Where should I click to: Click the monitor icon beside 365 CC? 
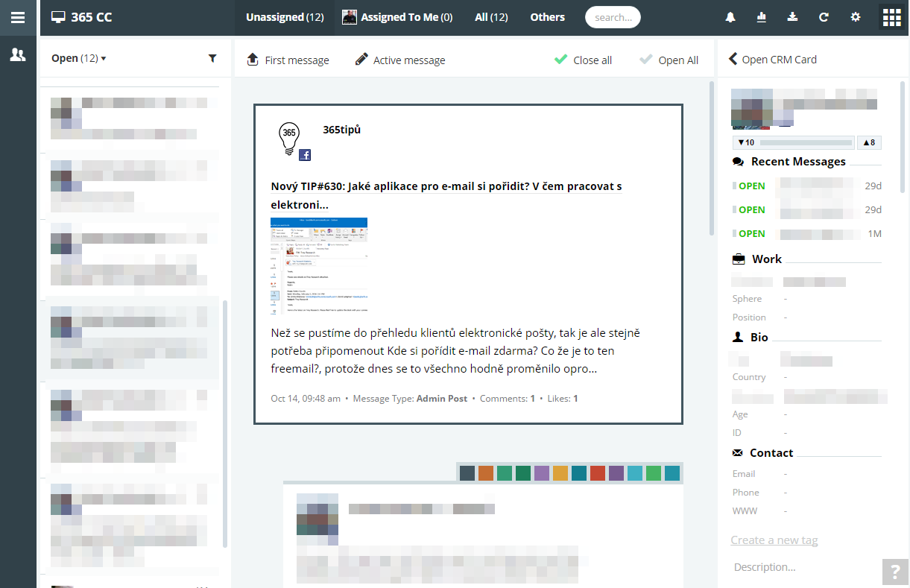58,17
